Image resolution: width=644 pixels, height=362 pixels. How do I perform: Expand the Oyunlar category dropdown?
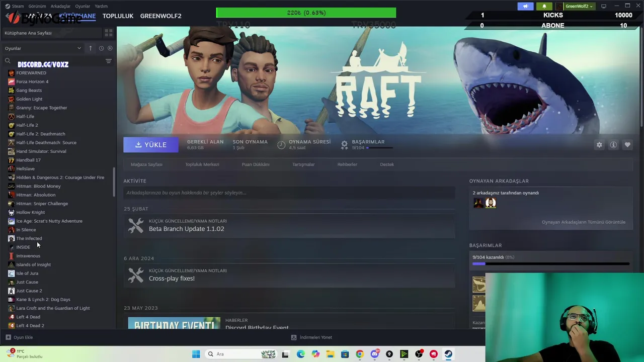79,48
